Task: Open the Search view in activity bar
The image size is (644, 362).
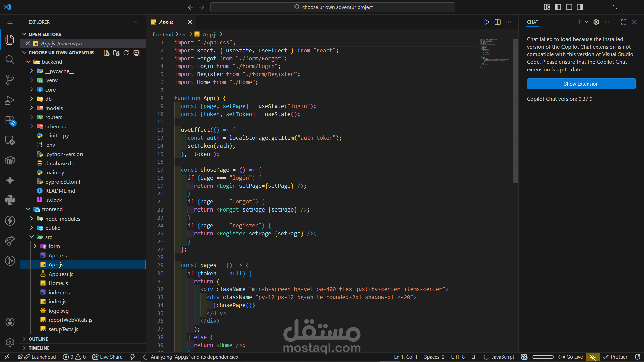Action: 10,60
